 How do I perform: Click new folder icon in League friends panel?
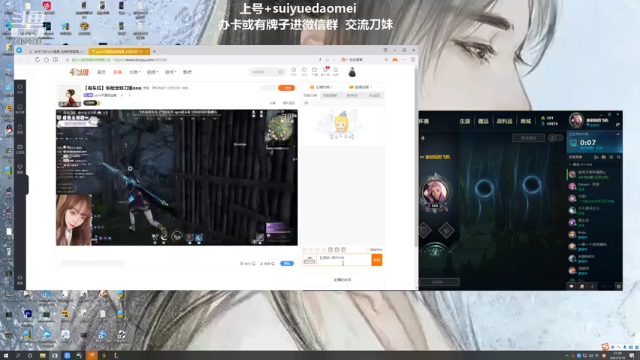[x=604, y=157]
